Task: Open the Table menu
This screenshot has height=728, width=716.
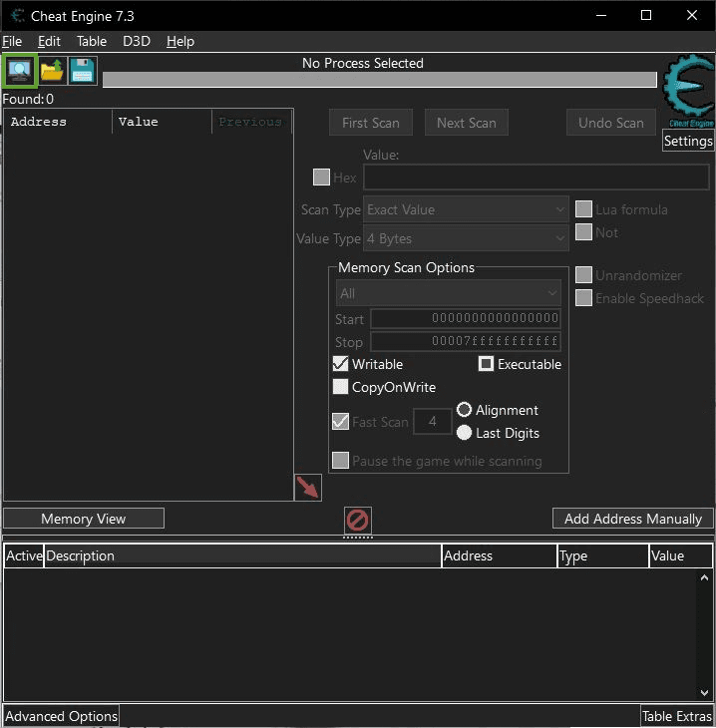Action: click(92, 41)
